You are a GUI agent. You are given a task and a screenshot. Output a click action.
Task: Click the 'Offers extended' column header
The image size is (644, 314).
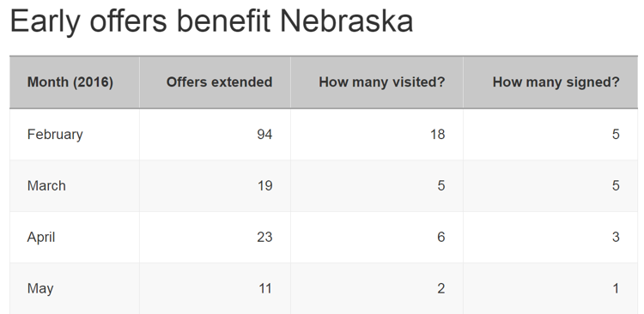(219, 82)
